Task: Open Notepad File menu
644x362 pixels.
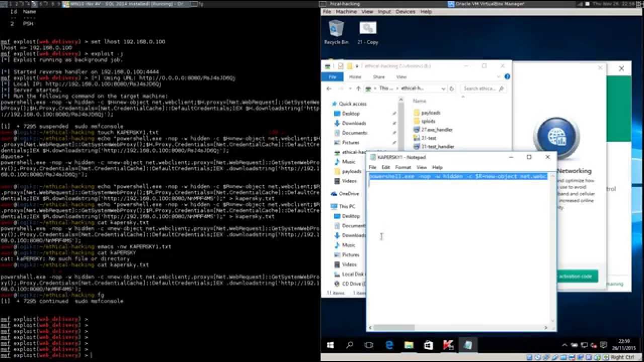Action: tap(373, 167)
